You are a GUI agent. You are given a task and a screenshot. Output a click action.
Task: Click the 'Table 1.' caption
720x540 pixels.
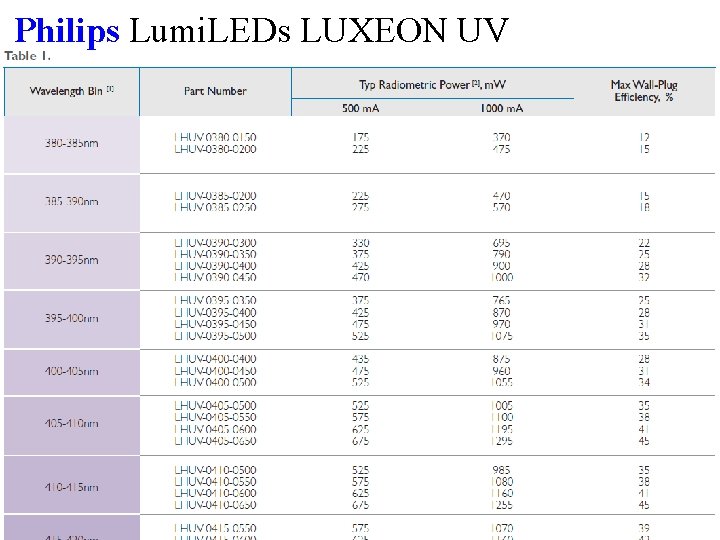click(28, 56)
